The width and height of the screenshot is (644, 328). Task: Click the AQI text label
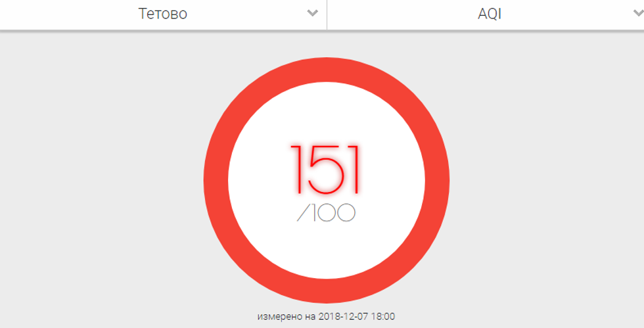click(490, 14)
